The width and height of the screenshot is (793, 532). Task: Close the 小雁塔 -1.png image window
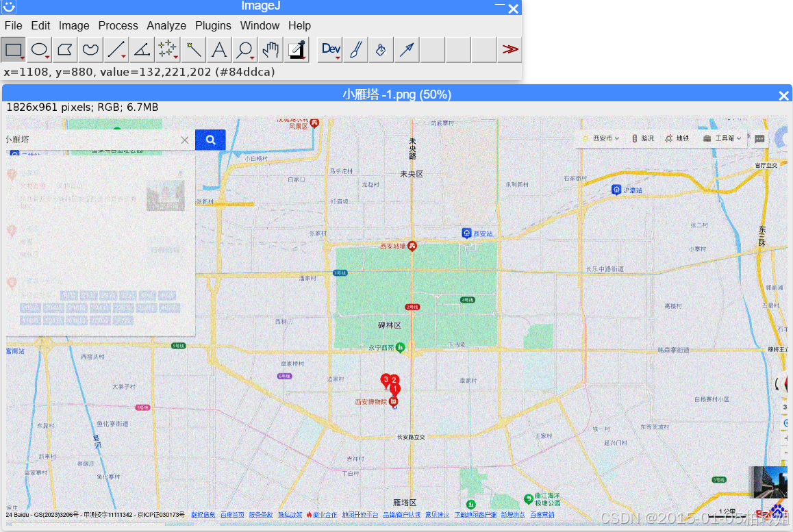[x=783, y=96]
